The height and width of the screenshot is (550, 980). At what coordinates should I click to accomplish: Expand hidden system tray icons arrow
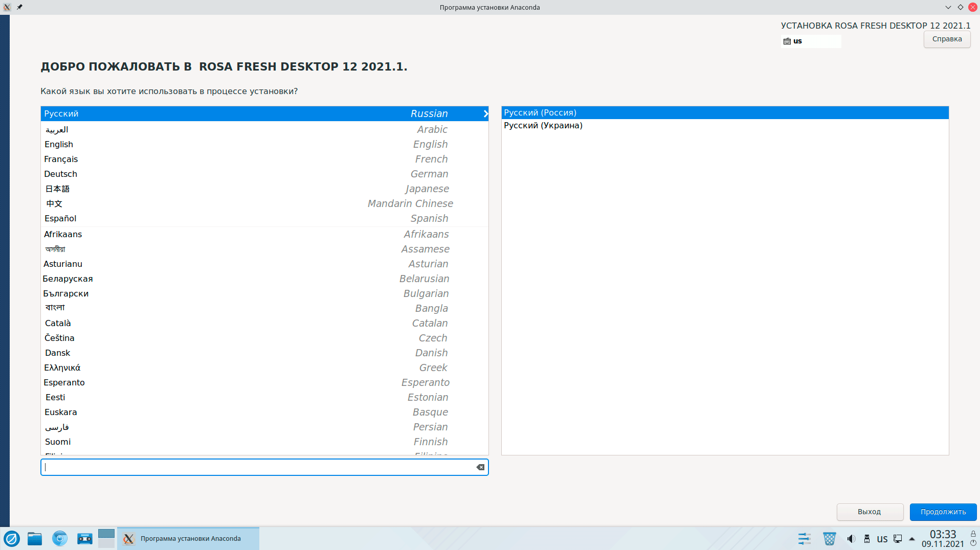pos(912,539)
